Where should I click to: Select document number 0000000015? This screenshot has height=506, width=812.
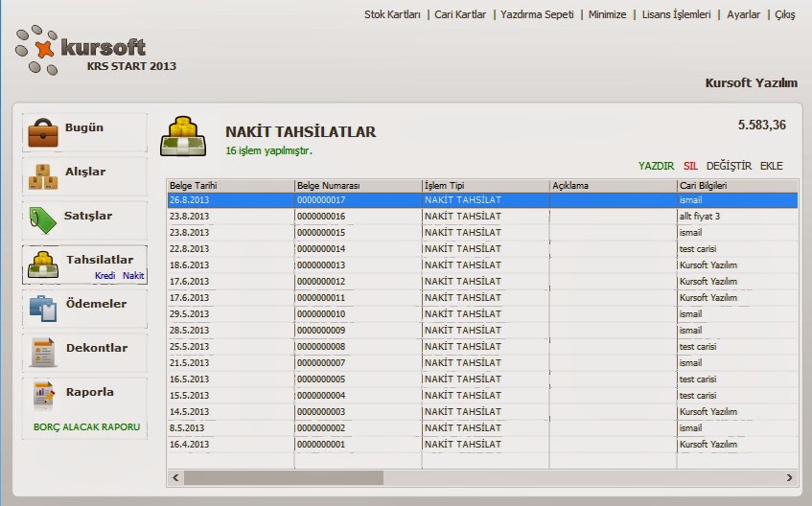(x=321, y=233)
